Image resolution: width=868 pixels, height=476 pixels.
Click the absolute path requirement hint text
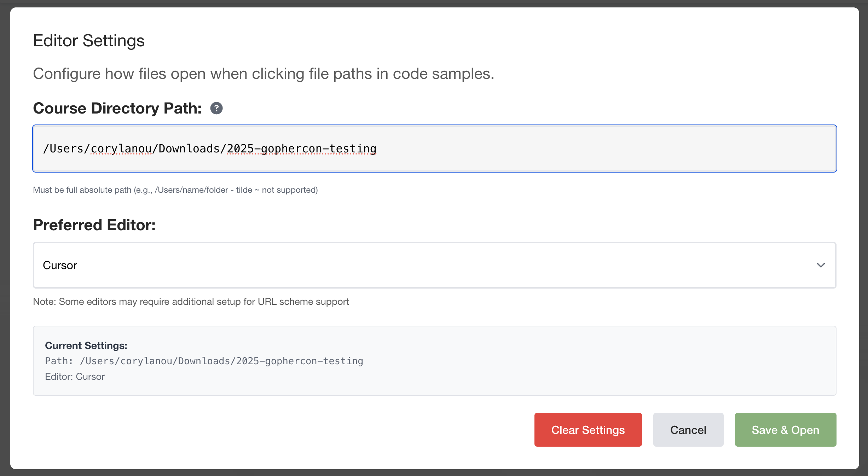[175, 190]
